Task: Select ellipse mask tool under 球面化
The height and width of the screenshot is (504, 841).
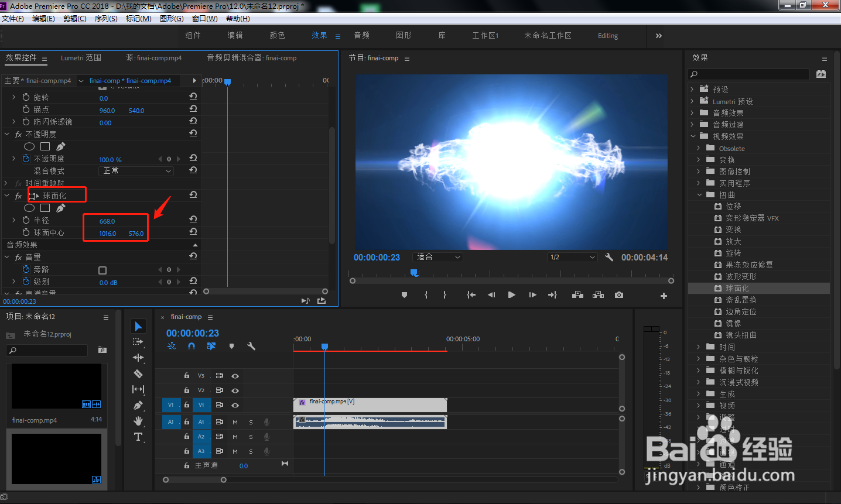Action: click(29, 208)
